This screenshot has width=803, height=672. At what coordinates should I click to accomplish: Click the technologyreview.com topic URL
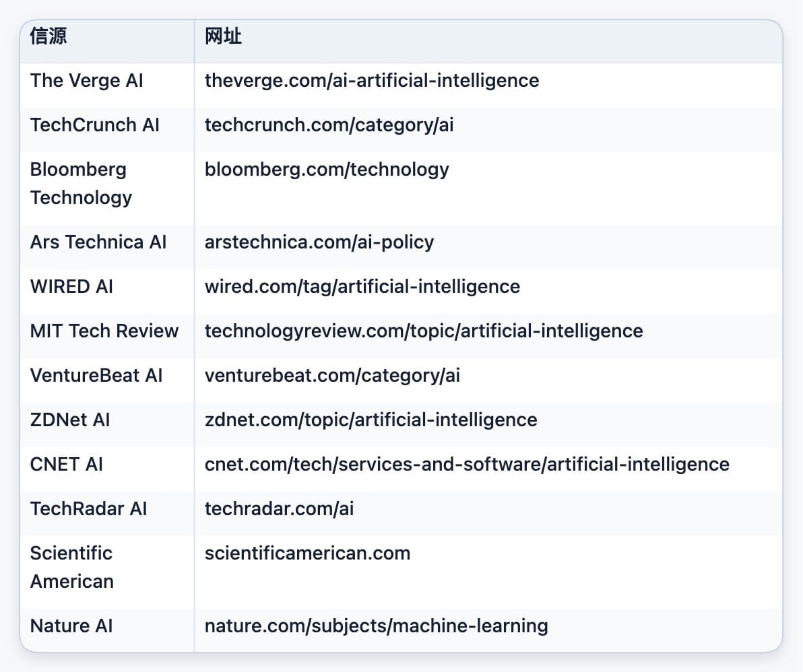pyautogui.click(x=424, y=332)
